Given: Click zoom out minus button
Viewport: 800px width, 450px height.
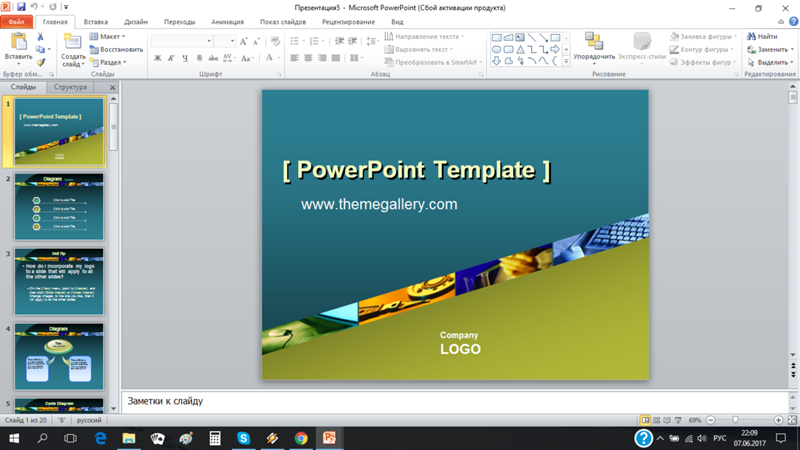Looking at the screenshot, I should click(x=711, y=420).
